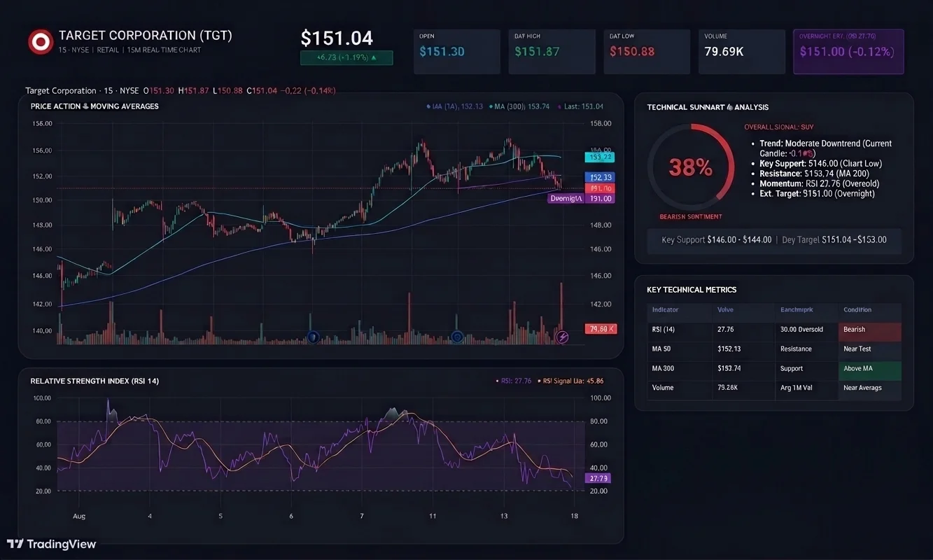Select the RSI (14) table row label
The width and height of the screenshot is (933, 560).
pyautogui.click(x=664, y=329)
